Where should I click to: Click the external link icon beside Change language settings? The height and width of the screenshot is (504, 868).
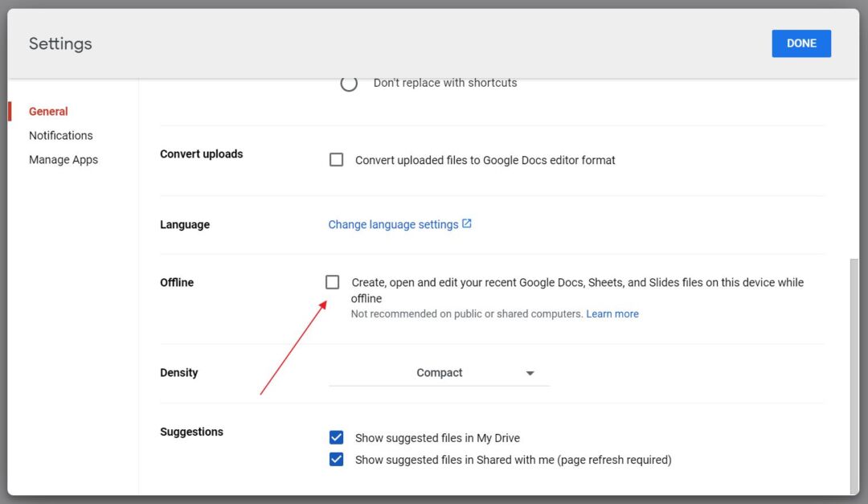467,224
